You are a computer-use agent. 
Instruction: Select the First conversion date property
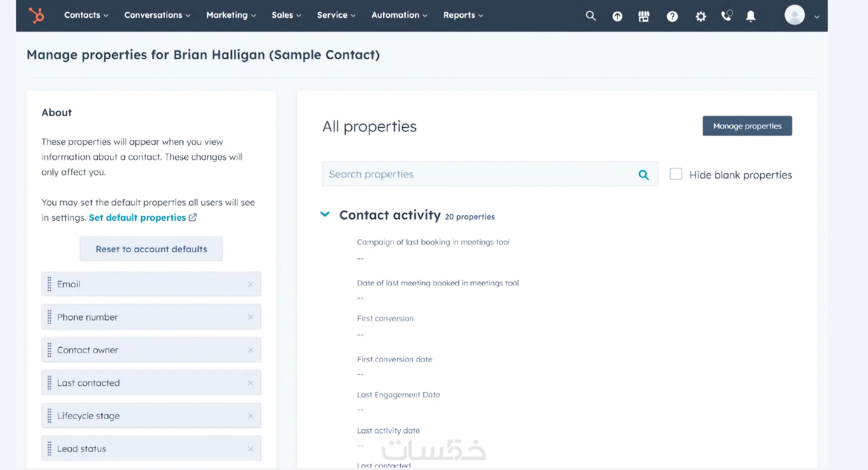(x=395, y=359)
